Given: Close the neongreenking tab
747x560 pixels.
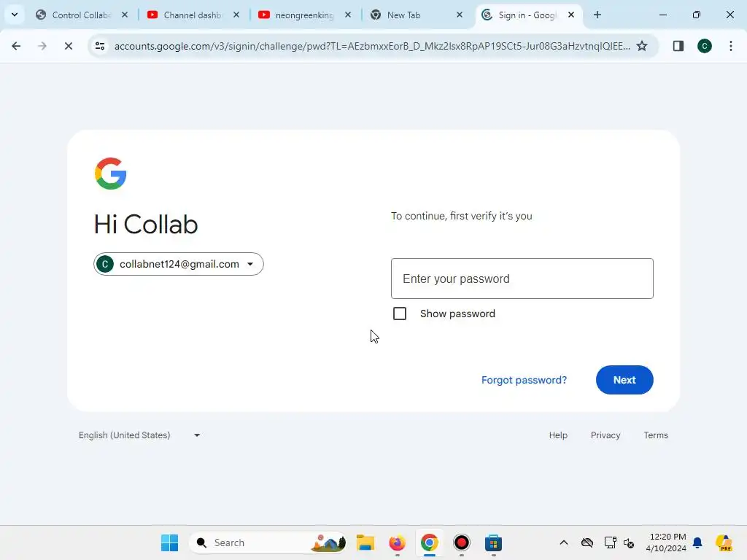Looking at the screenshot, I should click(x=348, y=15).
